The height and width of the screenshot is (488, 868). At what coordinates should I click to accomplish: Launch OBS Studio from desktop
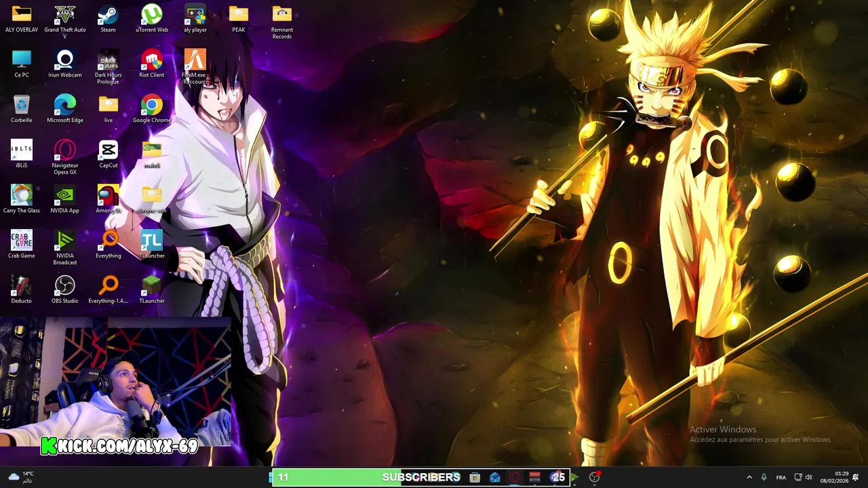click(65, 289)
